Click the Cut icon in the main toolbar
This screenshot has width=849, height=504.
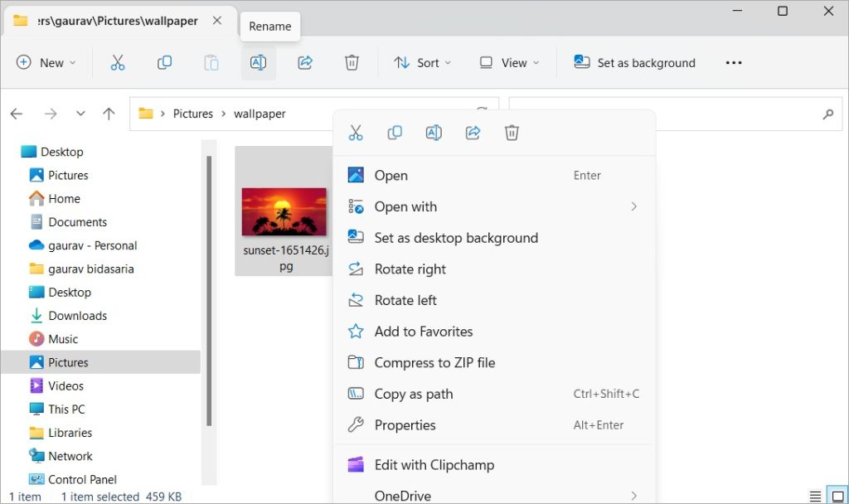[x=118, y=63]
